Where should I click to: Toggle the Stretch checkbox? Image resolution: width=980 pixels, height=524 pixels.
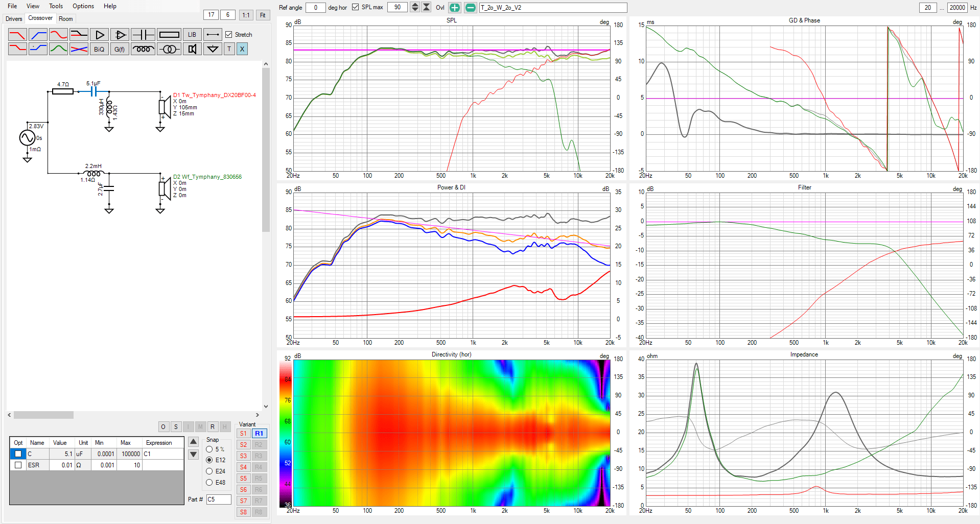click(229, 35)
